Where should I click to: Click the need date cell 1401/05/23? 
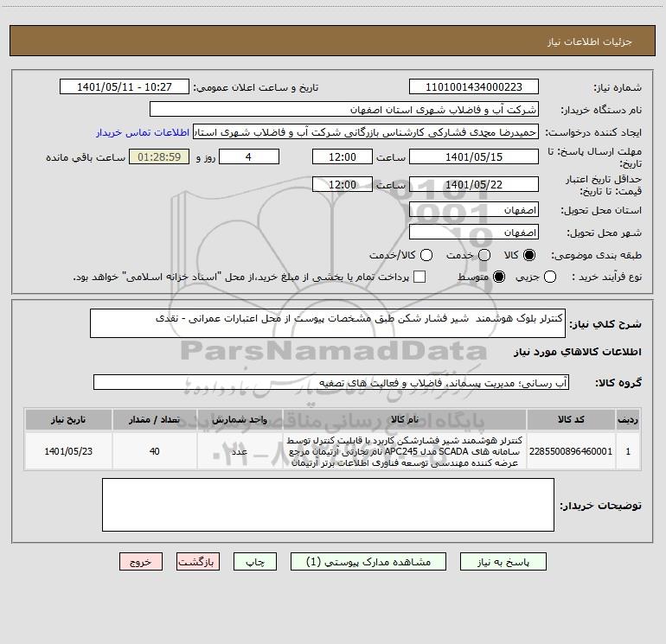pyautogui.click(x=68, y=451)
